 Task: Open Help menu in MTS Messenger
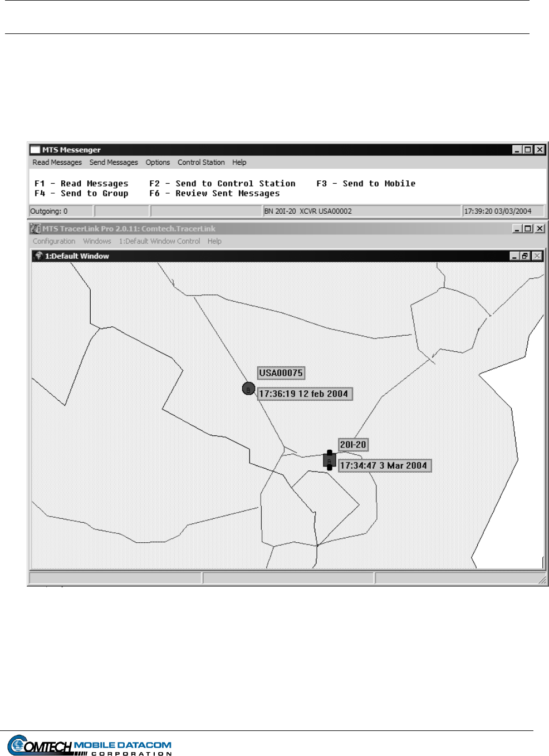[x=239, y=163]
